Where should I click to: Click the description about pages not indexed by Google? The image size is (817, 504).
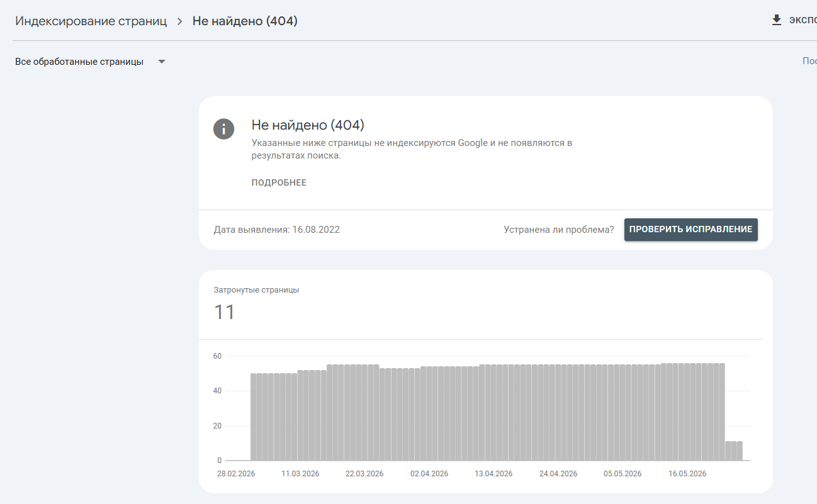pos(412,149)
